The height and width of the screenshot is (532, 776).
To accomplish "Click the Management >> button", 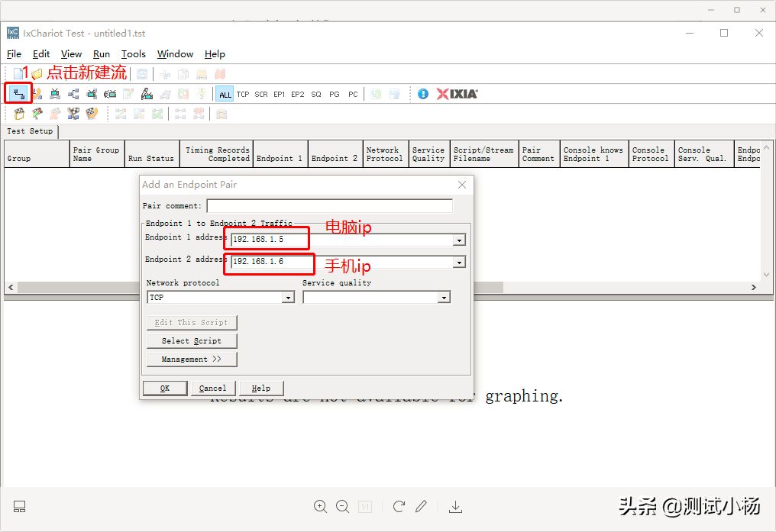I will point(192,359).
